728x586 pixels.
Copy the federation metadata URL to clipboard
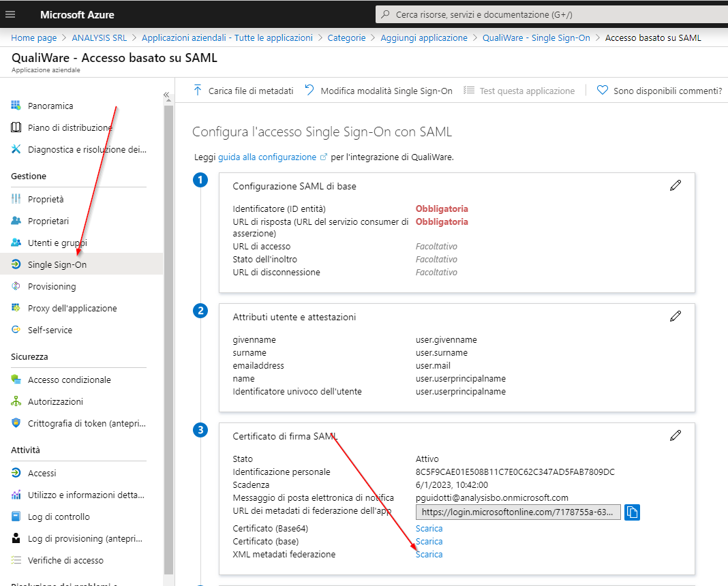[x=632, y=512]
